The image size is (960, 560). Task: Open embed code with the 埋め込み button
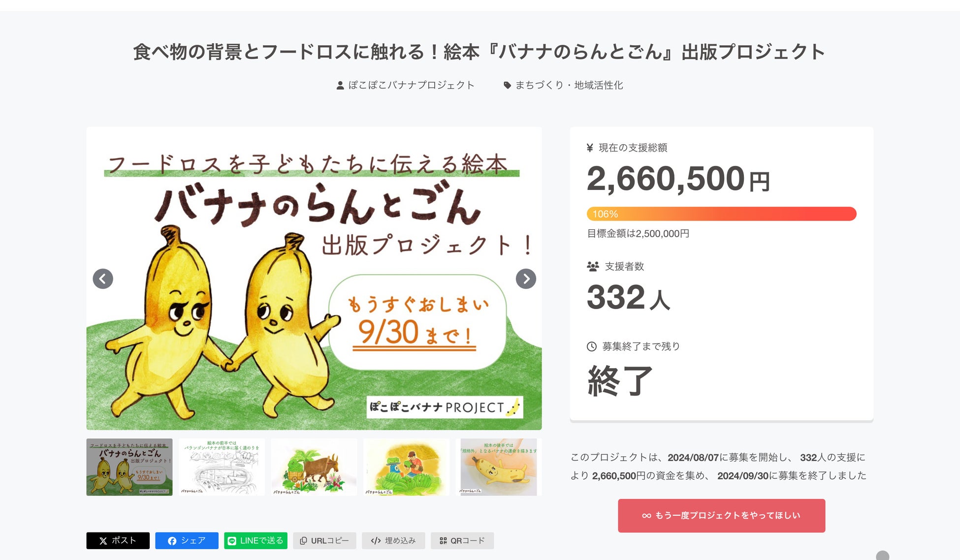pyautogui.click(x=393, y=540)
